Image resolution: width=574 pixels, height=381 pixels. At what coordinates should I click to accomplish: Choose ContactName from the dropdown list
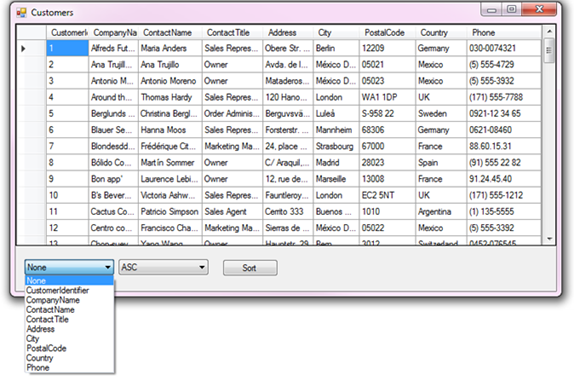click(69, 310)
